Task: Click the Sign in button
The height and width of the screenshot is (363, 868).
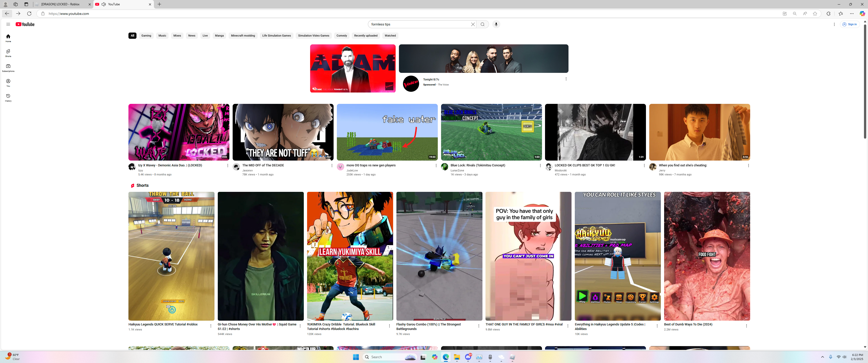Action: [x=850, y=24]
